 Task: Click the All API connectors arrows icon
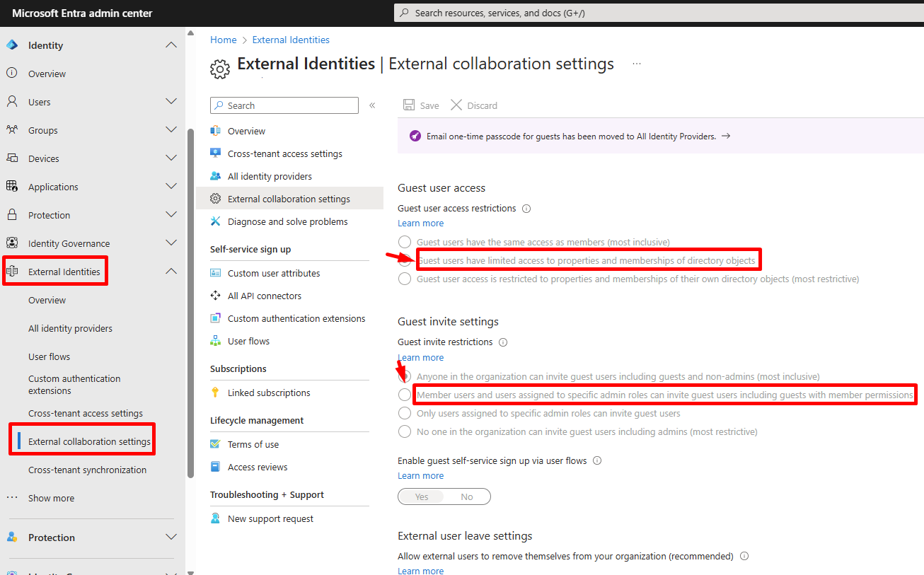tap(216, 296)
